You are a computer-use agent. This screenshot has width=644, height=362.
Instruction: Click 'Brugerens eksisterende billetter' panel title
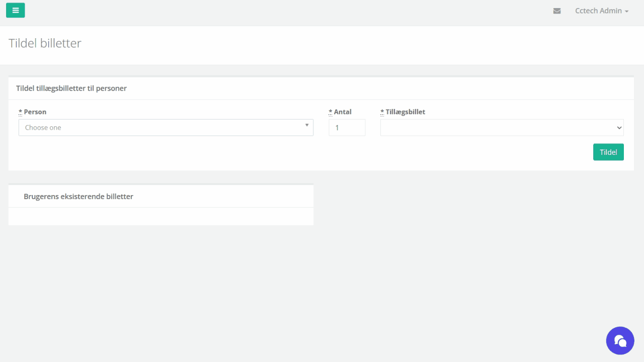coord(78,197)
